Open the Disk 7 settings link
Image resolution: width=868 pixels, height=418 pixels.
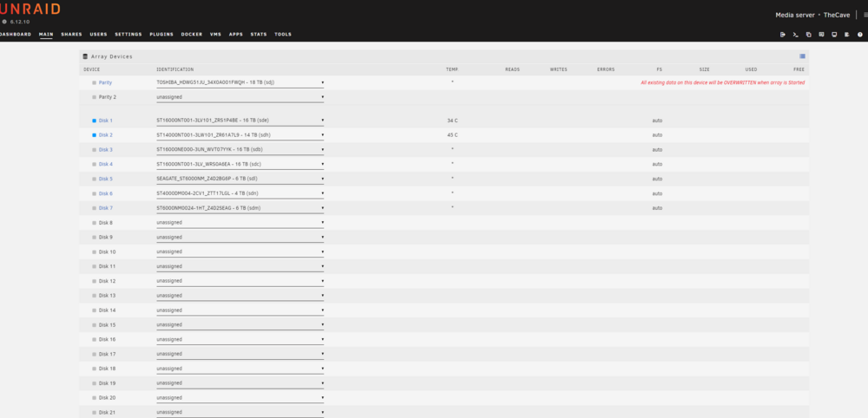pos(106,208)
